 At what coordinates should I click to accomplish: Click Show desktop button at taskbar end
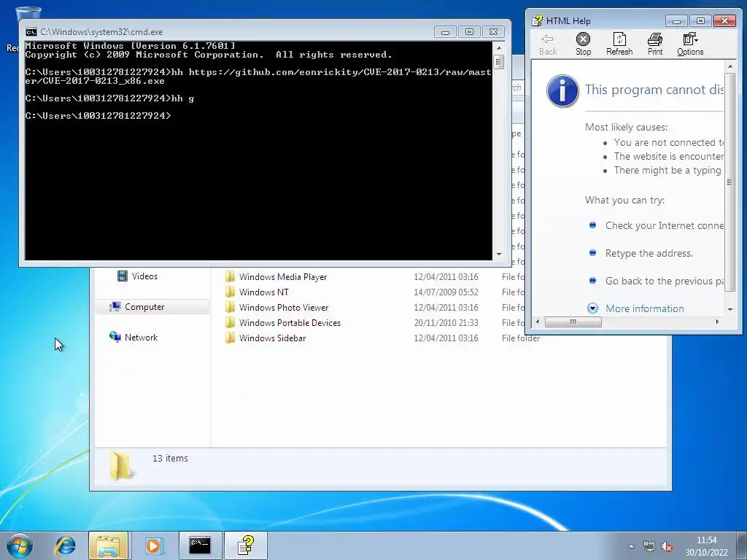tap(742, 545)
